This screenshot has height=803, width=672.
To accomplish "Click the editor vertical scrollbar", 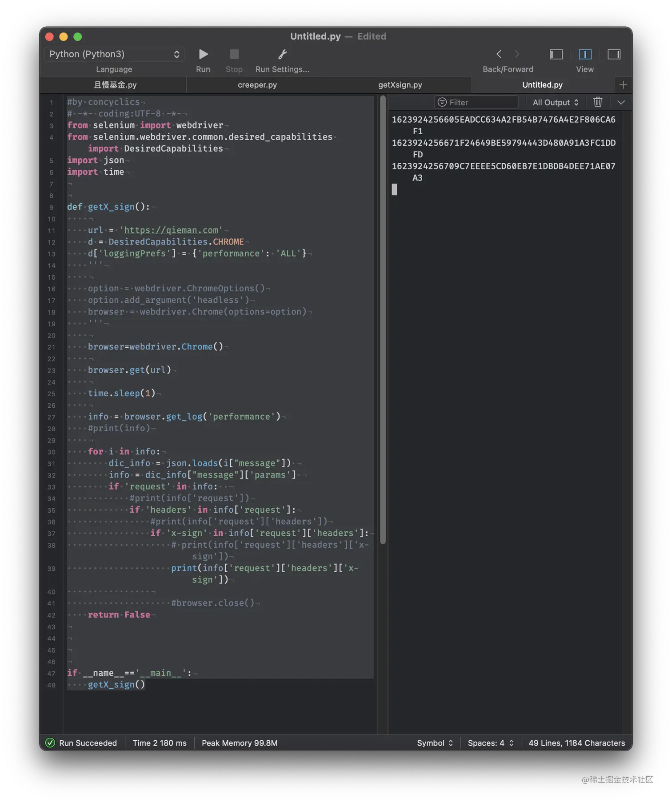I will pyautogui.click(x=383, y=320).
